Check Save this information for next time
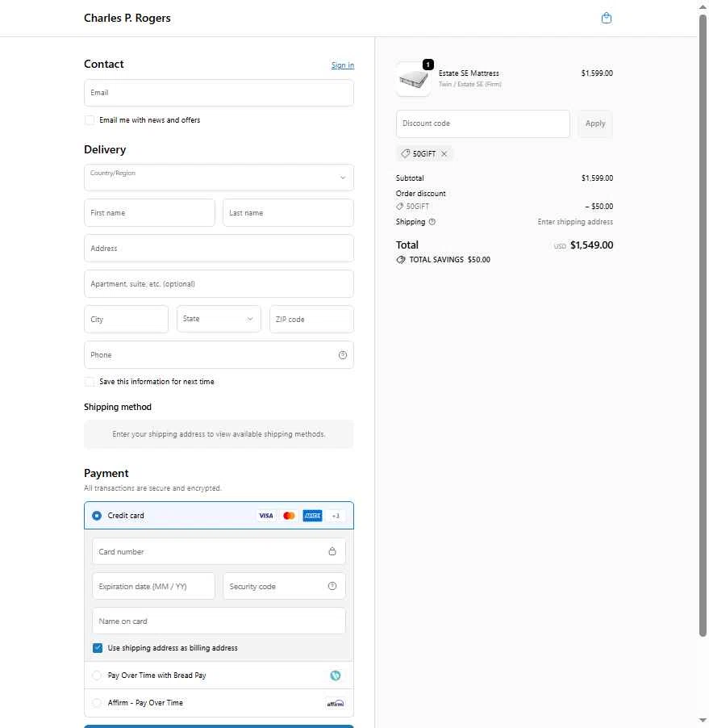 point(89,382)
